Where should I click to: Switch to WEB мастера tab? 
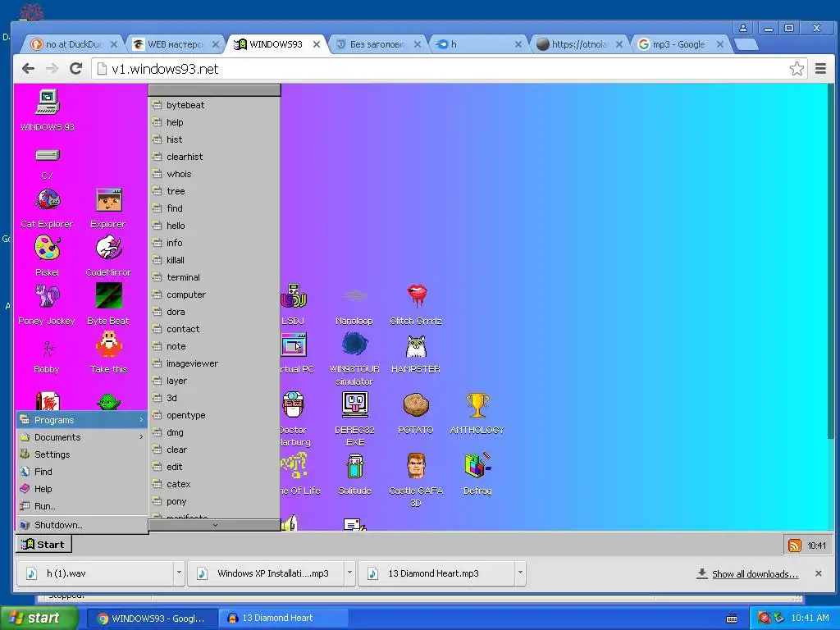176,44
